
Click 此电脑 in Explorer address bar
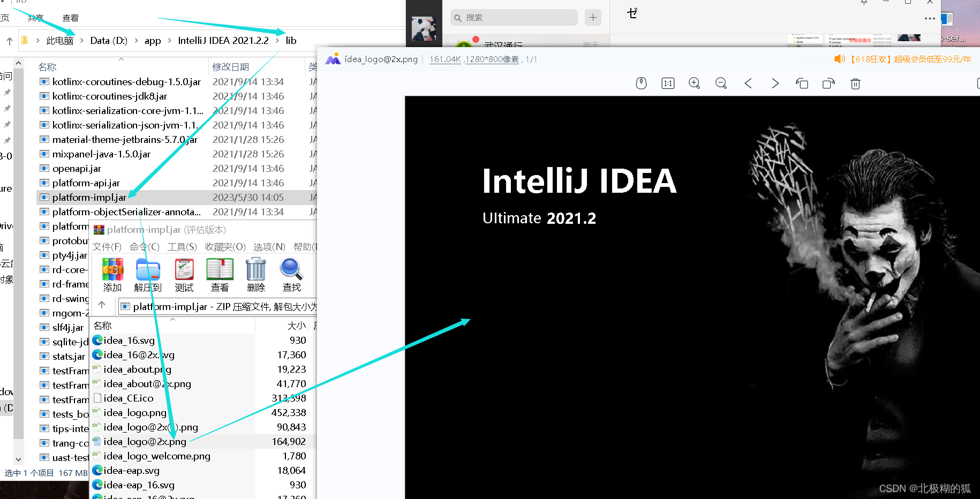pos(60,41)
